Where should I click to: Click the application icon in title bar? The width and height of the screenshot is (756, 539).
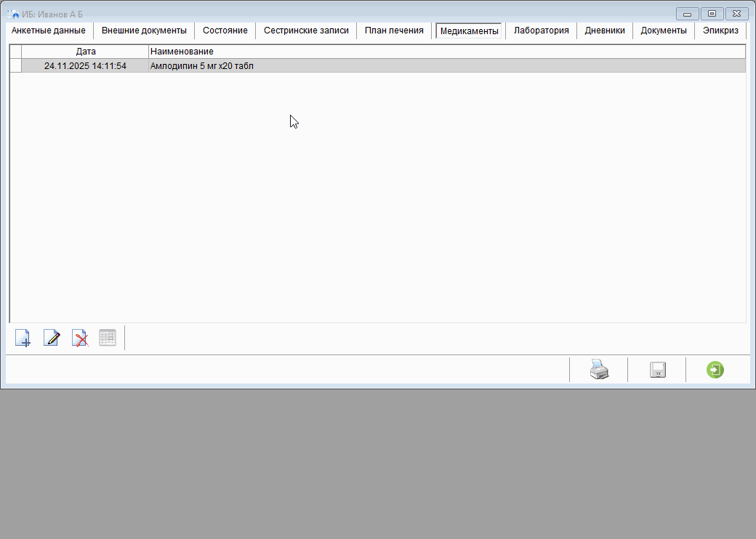pos(12,14)
